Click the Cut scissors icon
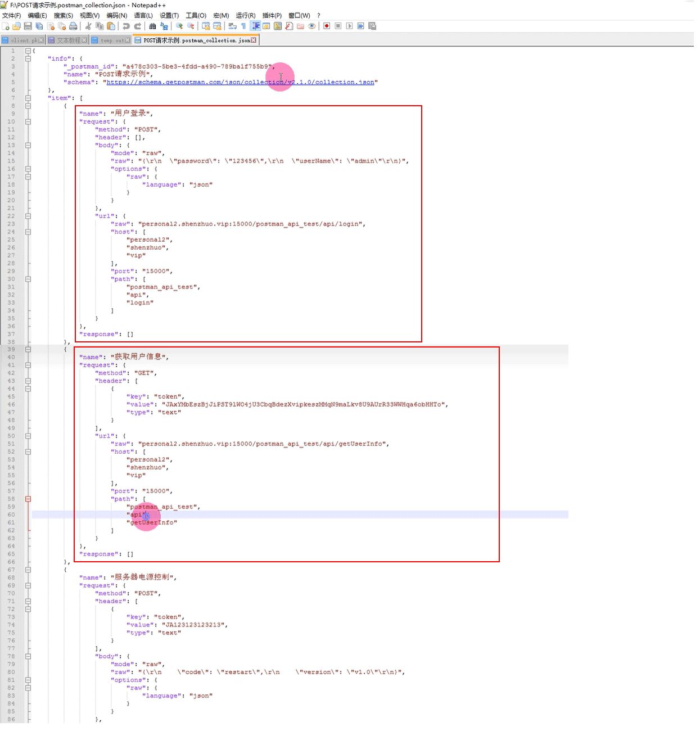The width and height of the screenshot is (700, 731). 88,26
